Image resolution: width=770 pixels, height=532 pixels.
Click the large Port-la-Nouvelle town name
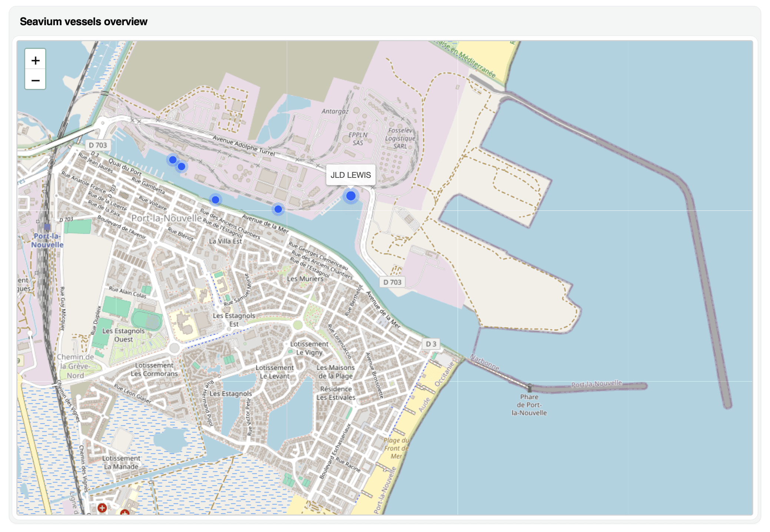166,218
